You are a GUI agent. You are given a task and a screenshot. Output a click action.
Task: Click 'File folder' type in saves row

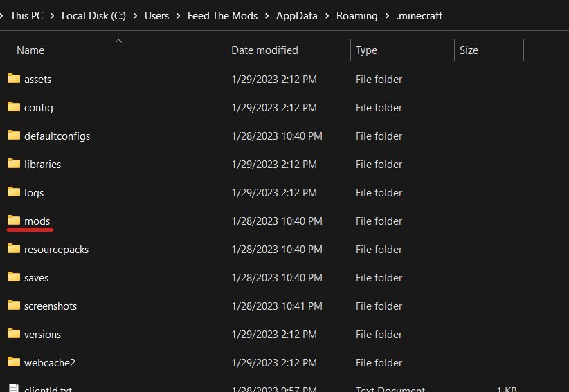[379, 278]
